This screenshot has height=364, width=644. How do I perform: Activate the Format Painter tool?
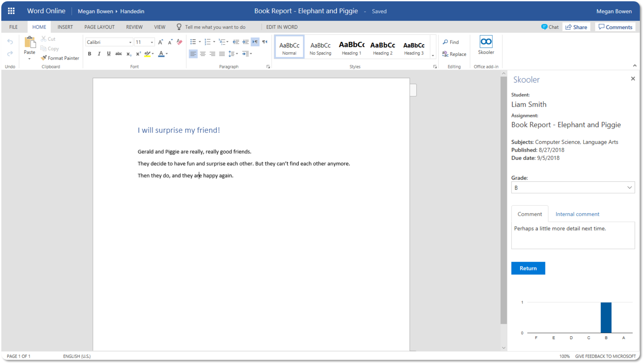click(60, 58)
